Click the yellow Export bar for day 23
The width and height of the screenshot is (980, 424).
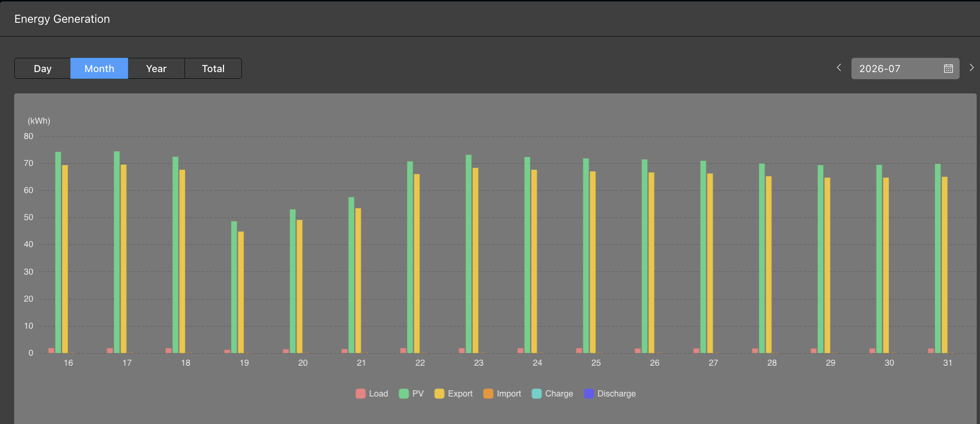[475, 260]
